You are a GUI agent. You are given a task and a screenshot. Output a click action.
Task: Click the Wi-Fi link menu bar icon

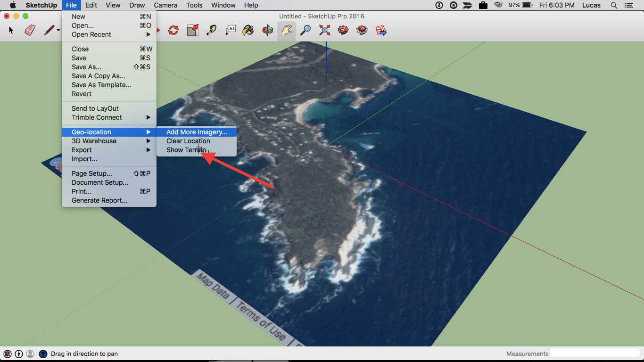pyautogui.click(x=498, y=5)
